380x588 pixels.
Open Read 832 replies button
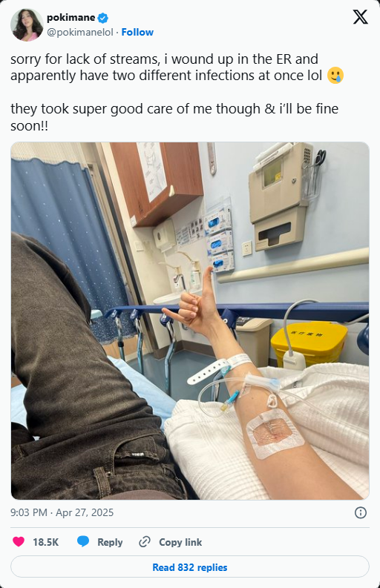(x=190, y=566)
